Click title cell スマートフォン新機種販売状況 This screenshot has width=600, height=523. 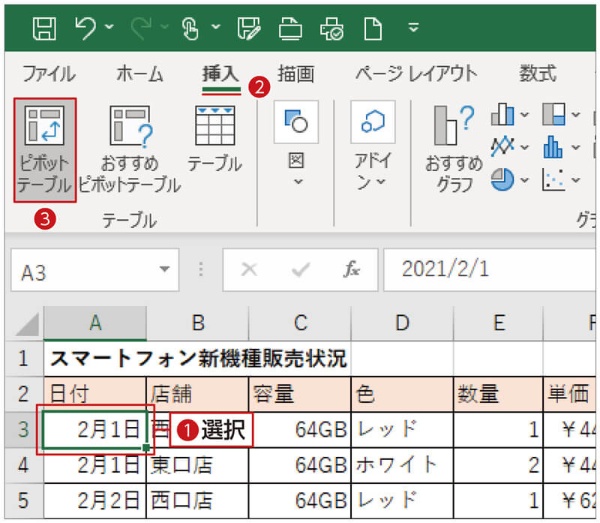[198, 359]
